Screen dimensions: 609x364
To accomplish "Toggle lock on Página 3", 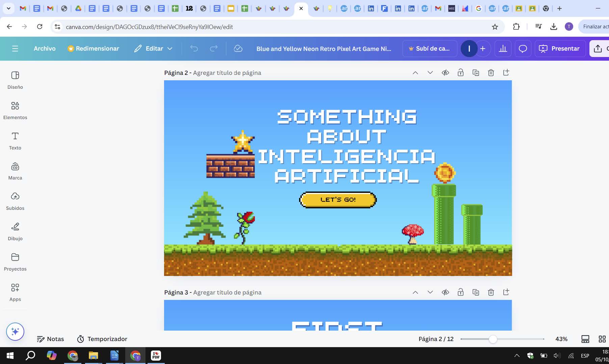I will [460, 292].
